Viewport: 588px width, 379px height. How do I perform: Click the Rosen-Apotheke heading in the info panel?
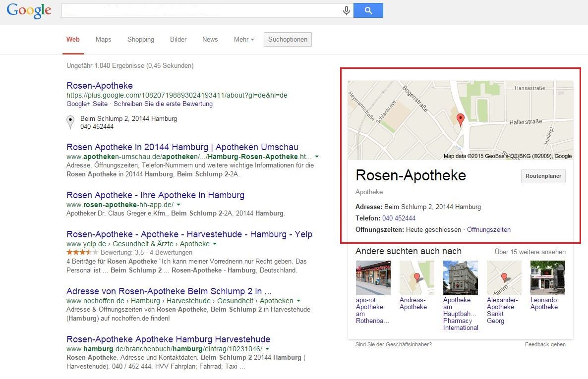[x=411, y=175]
